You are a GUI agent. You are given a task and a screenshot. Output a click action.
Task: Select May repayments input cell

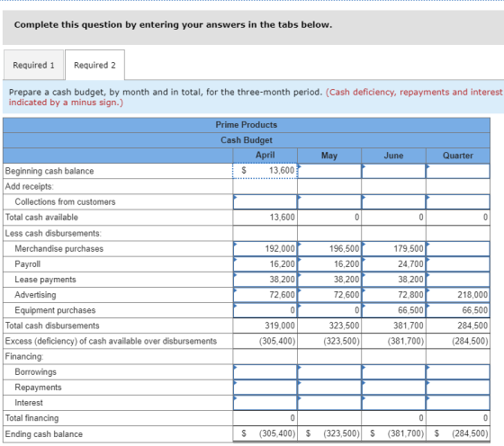pos(329,388)
